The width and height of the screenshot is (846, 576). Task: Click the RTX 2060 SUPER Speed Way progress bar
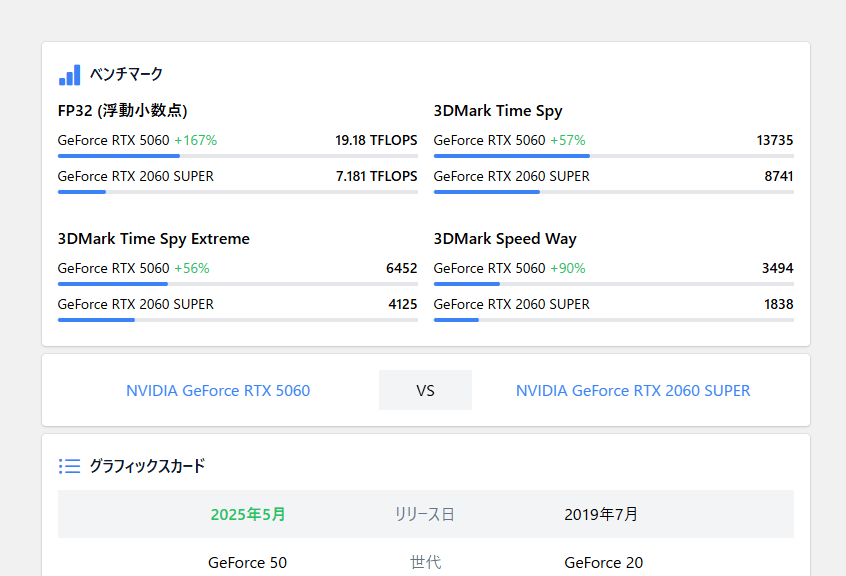(613, 320)
